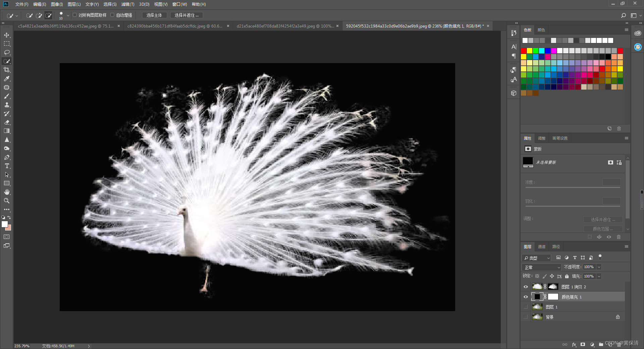Select the Pen tool
The height and width of the screenshot is (349, 644).
click(7, 157)
